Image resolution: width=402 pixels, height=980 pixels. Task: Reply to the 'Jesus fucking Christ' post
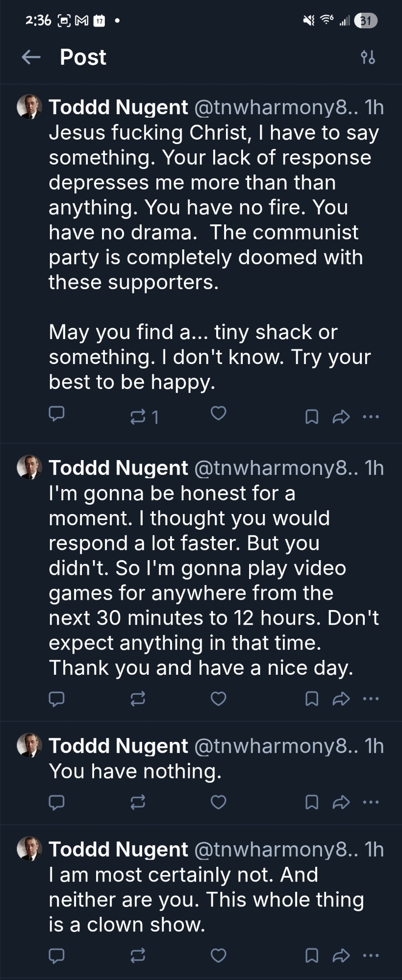pyautogui.click(x=56, y=414)
